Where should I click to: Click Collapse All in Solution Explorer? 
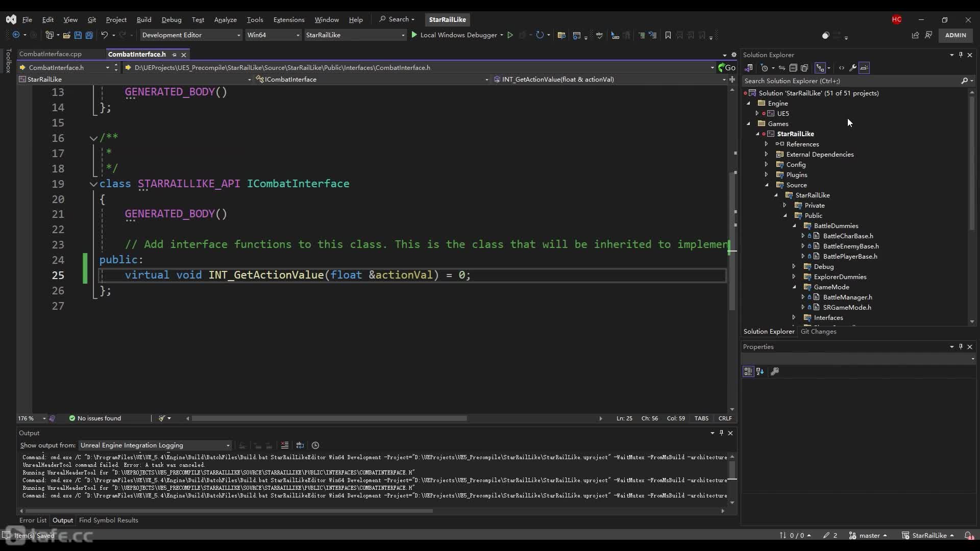[793, 68]
